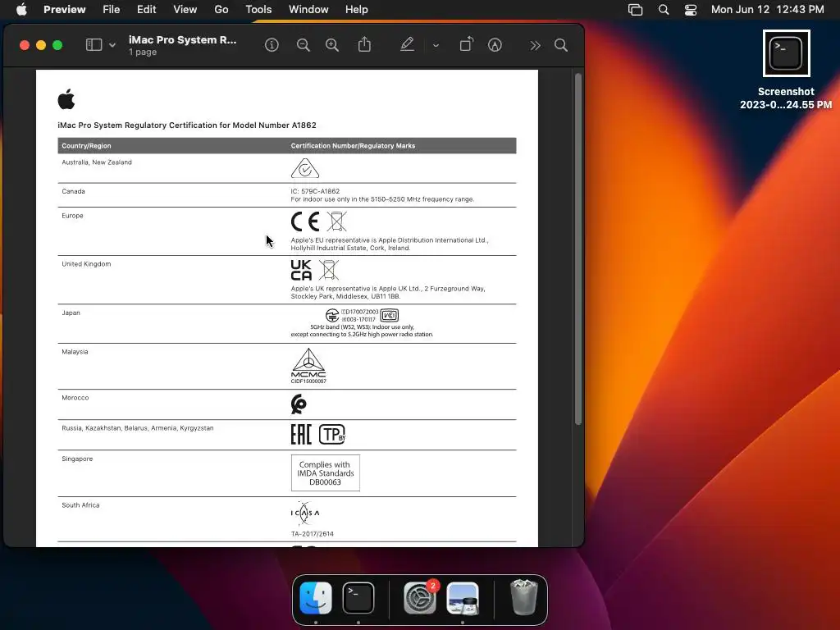The height and width of the screenshot is (630, 840).
Task: Expand hidden toolbar items chevrons
Action: click(535, 46)
